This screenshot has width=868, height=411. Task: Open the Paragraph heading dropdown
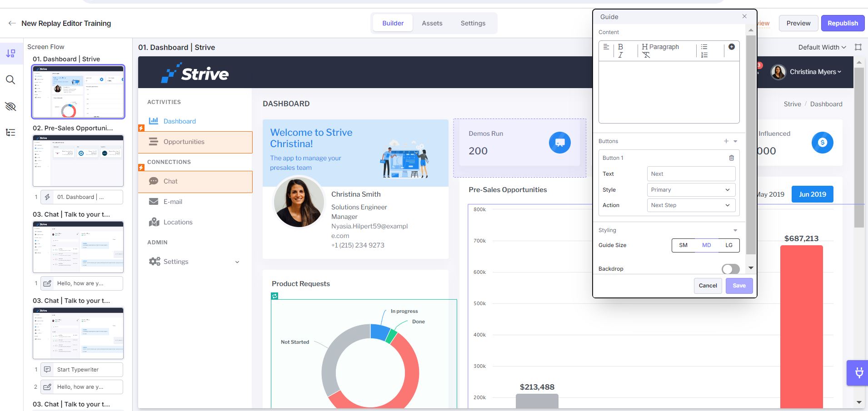(660, 47)
